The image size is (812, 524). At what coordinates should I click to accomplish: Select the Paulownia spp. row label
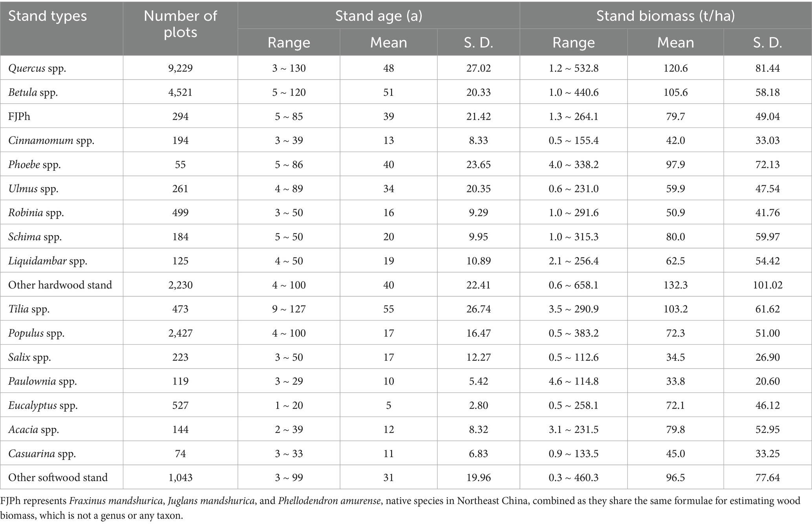coord(42,381)
